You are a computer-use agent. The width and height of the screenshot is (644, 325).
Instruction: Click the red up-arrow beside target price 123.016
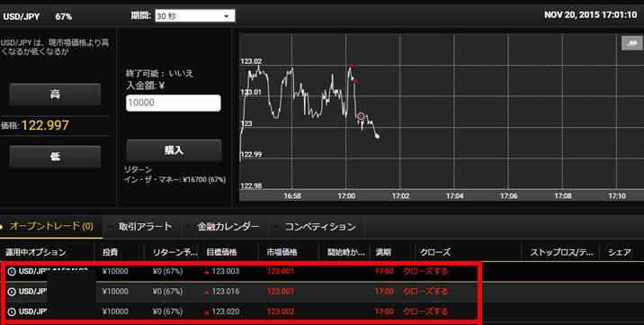point(207,292)
